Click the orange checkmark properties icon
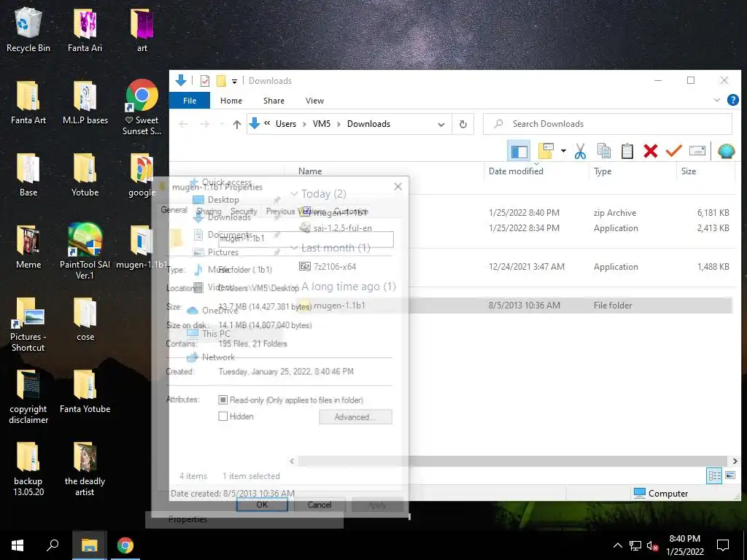Image resolution: width=747 pixels, height=560 pixels. pos(673,151)
